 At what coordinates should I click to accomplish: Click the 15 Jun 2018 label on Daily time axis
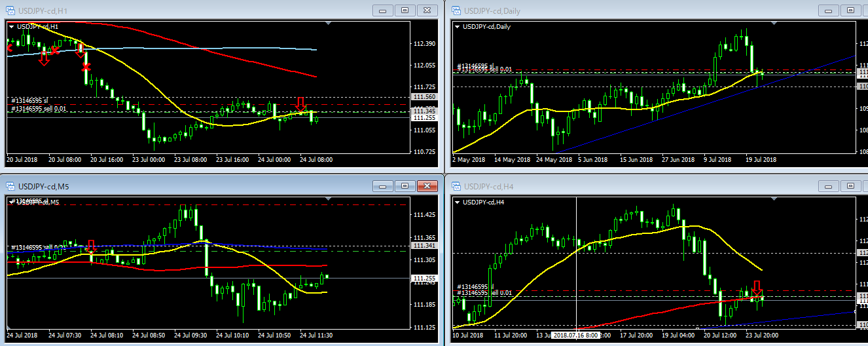[x=635, y=159]
